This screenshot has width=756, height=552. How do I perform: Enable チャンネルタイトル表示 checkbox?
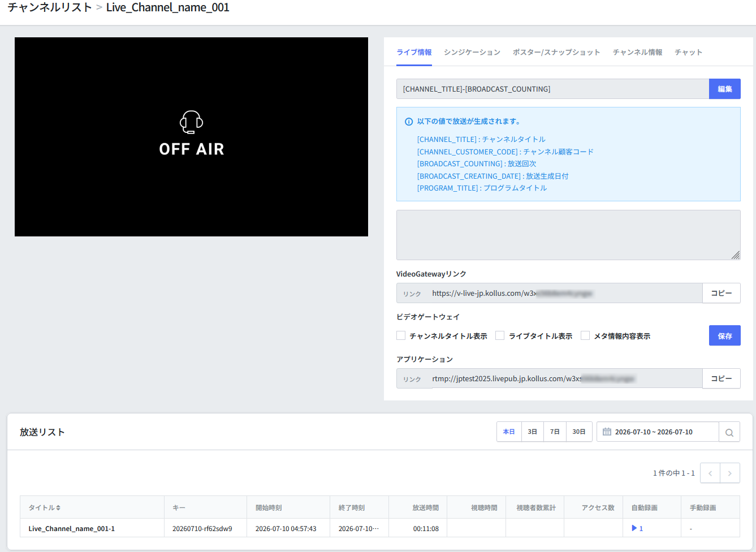(x=401, y=335)
